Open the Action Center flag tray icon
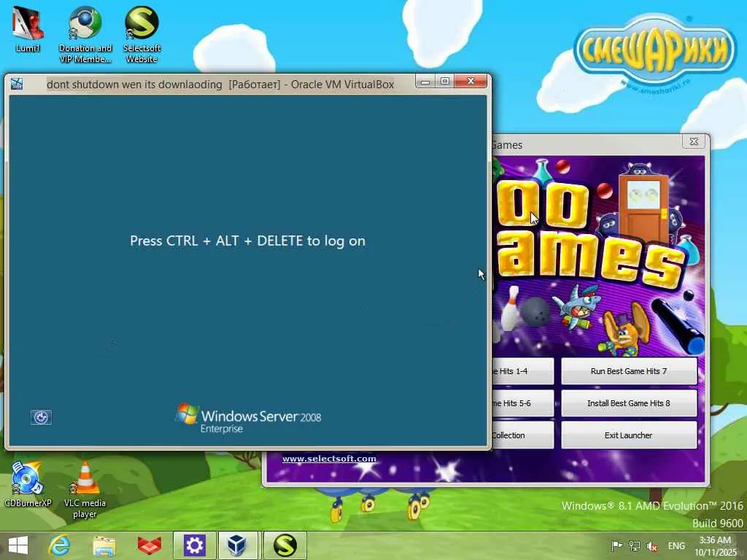This screenshot has height=560, width=747. 616,545
